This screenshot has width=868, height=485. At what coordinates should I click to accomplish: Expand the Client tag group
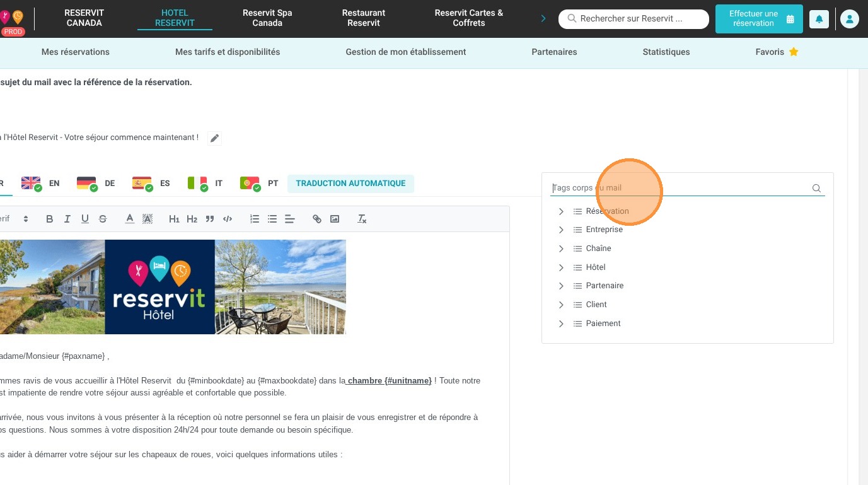tap(561, 305)
